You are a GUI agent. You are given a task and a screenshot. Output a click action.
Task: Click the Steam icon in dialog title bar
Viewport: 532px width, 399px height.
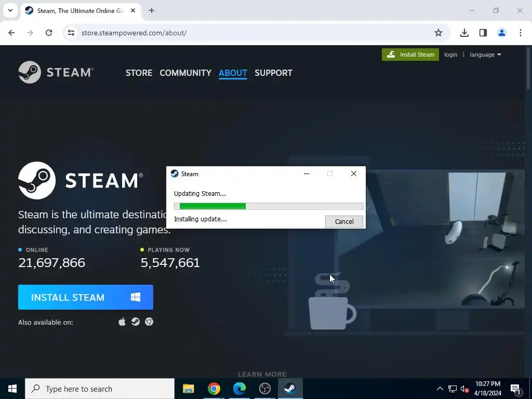coord(175,174)
